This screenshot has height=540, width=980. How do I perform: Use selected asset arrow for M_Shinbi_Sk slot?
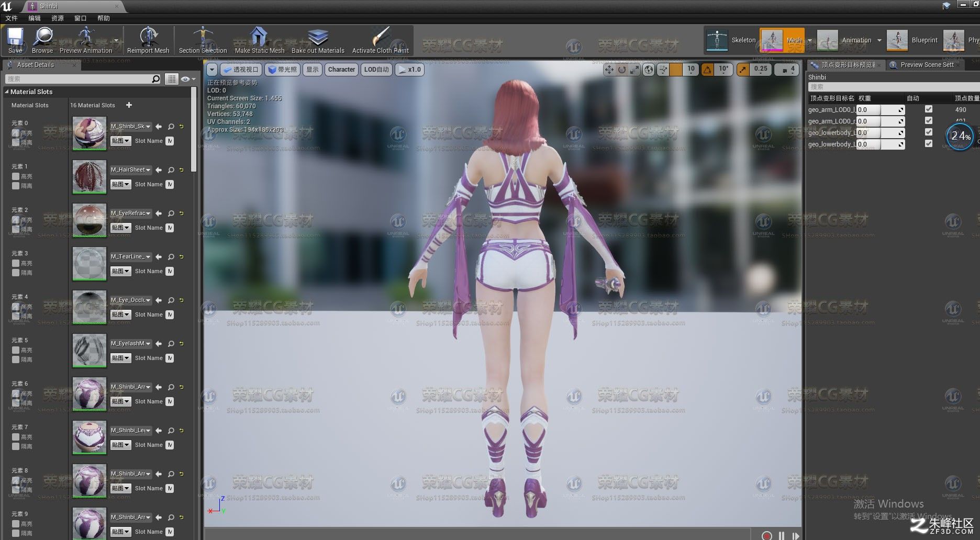point(159,127)
